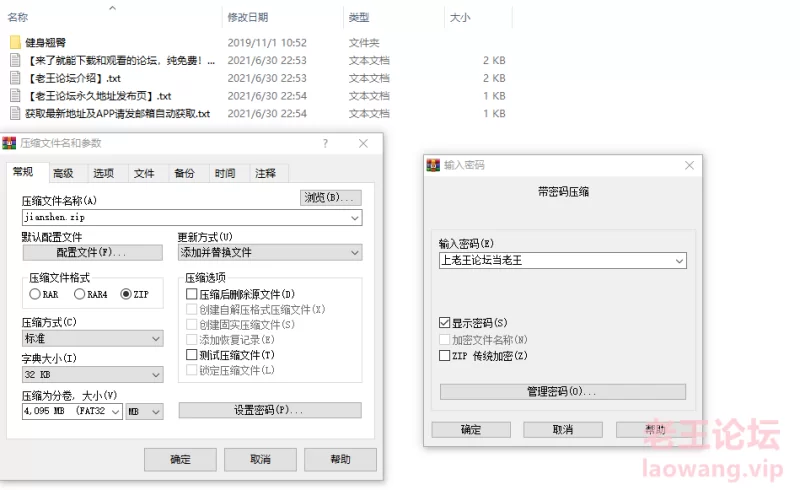Switch to the 常规 tab
The width and height of the screenshot is (800, 490).
(23, 172)
